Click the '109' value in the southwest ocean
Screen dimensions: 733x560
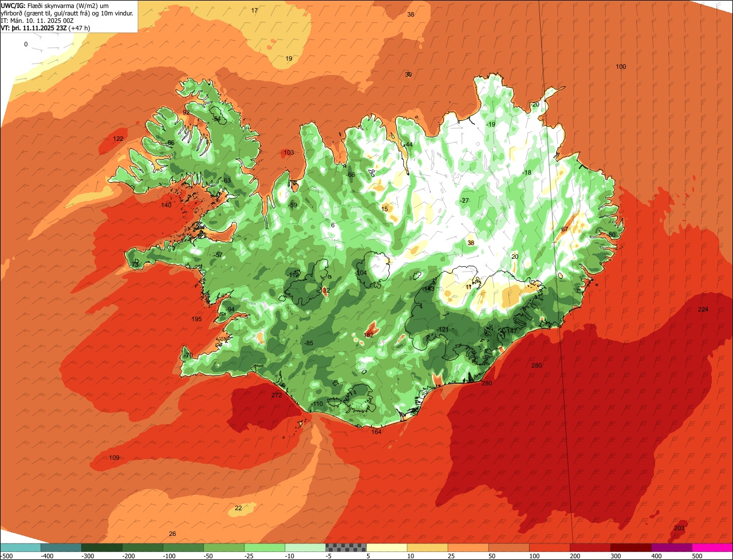pos(114,458)
